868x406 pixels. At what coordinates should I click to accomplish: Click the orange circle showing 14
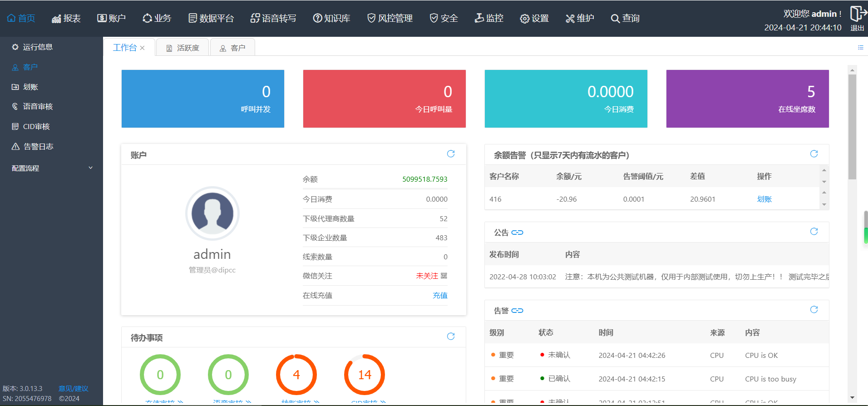click(x=364, y=375)
